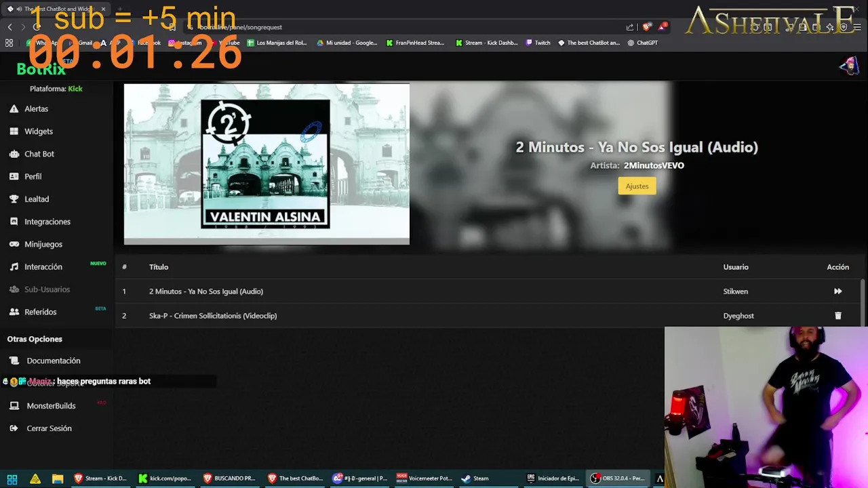868x488 pixels.
Task: Click the Cerrar Sesión link
Action: click(49, 428)
